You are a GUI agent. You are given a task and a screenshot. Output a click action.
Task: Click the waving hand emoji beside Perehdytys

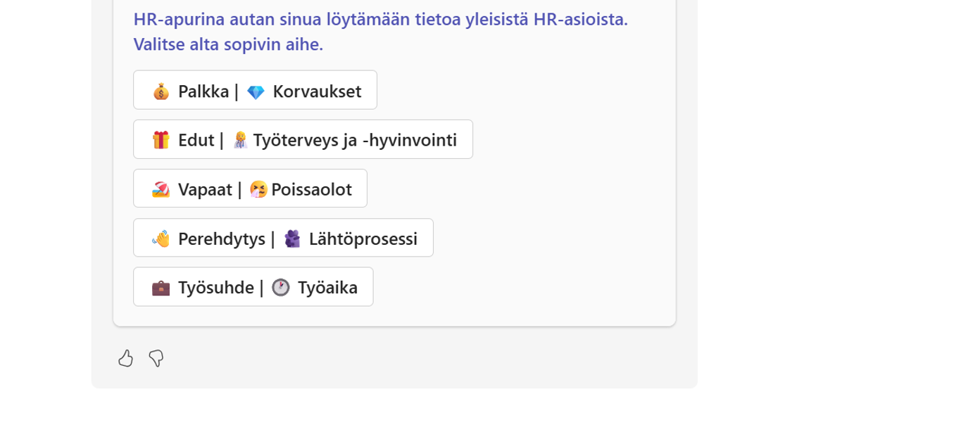tap(161, 238)
